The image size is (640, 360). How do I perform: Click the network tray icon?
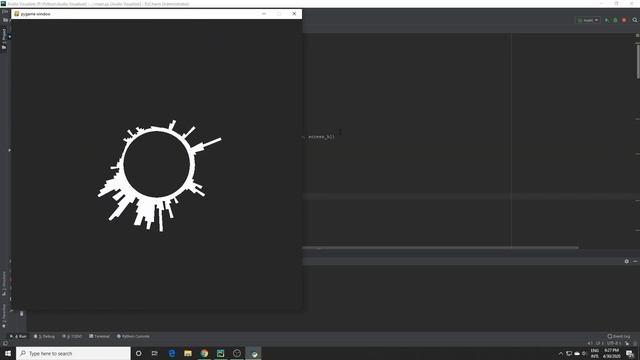[x=569, y=353]
